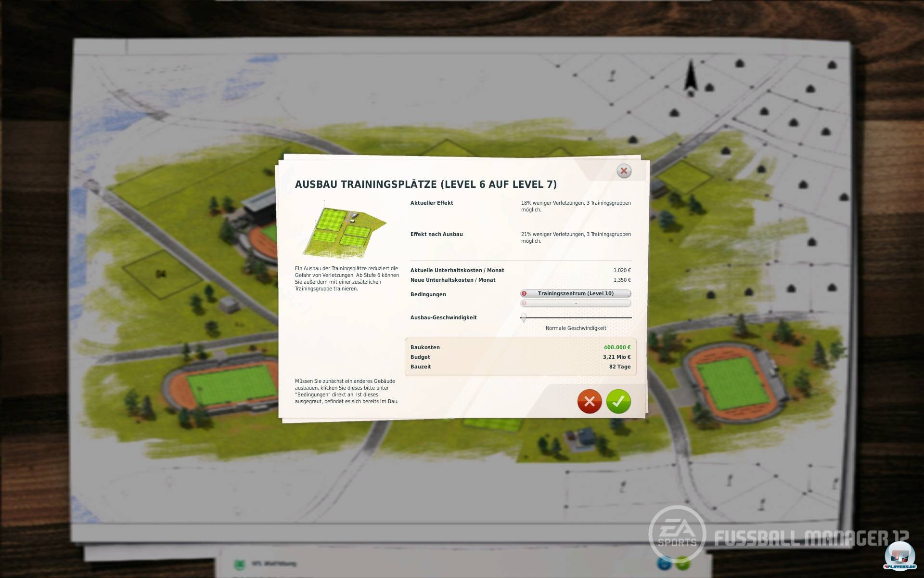The width and height of the screenshot is (924, 578).
Task: Click the 21% weniger Verletzungen effect text
Action: [576, 237]
